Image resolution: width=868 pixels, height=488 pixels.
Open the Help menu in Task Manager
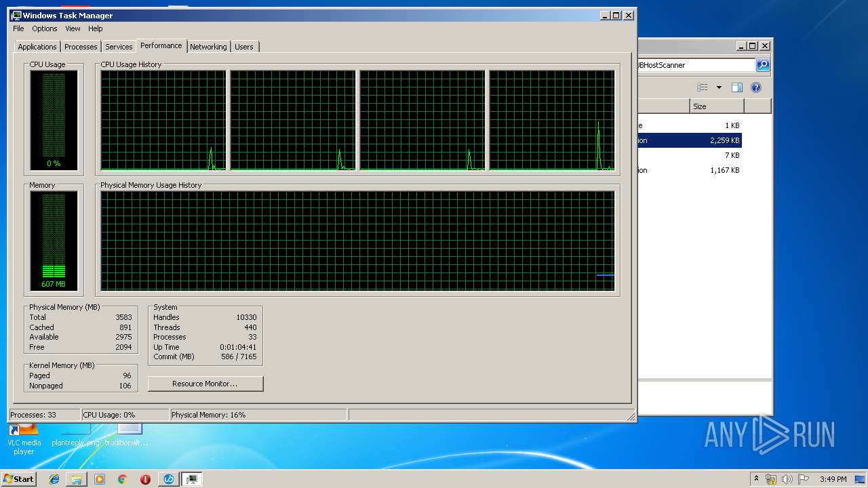[x=95, y=28]
